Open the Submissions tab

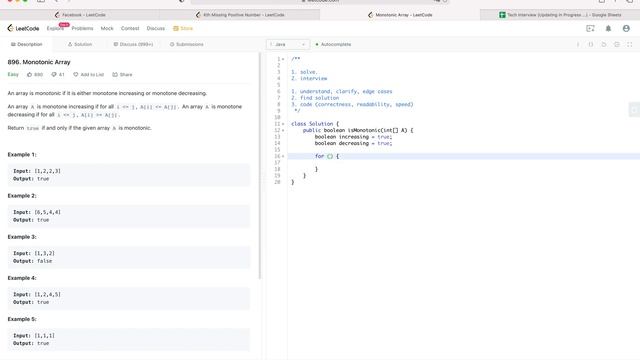(187, 44)
